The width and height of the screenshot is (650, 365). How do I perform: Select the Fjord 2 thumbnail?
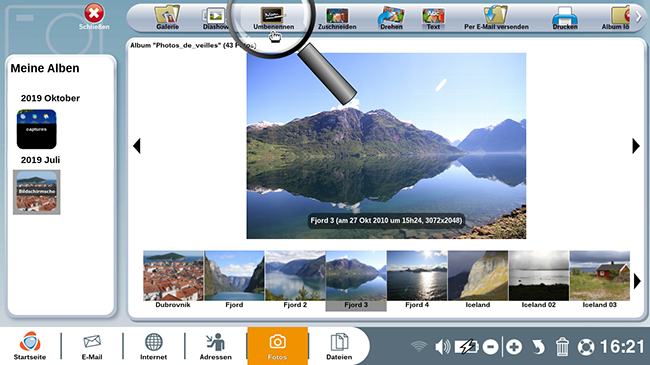point(295,280)
